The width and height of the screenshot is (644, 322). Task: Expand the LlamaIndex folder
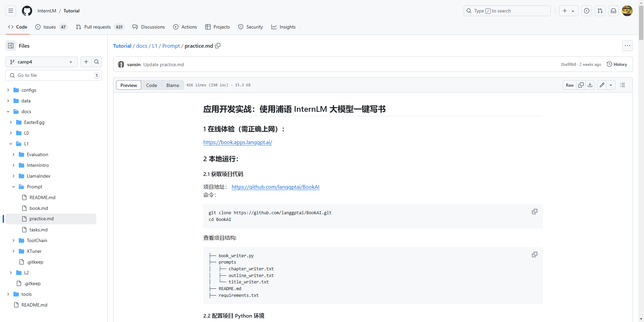(13, 176)
